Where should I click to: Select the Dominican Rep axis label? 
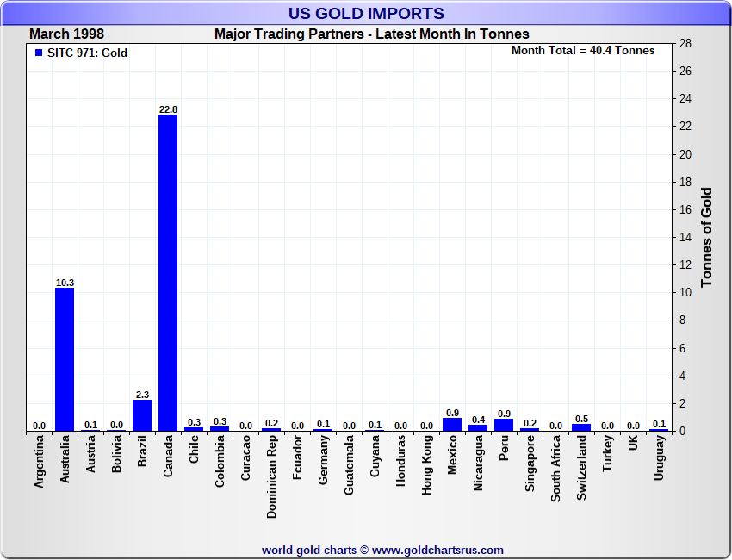coord(272,476)
